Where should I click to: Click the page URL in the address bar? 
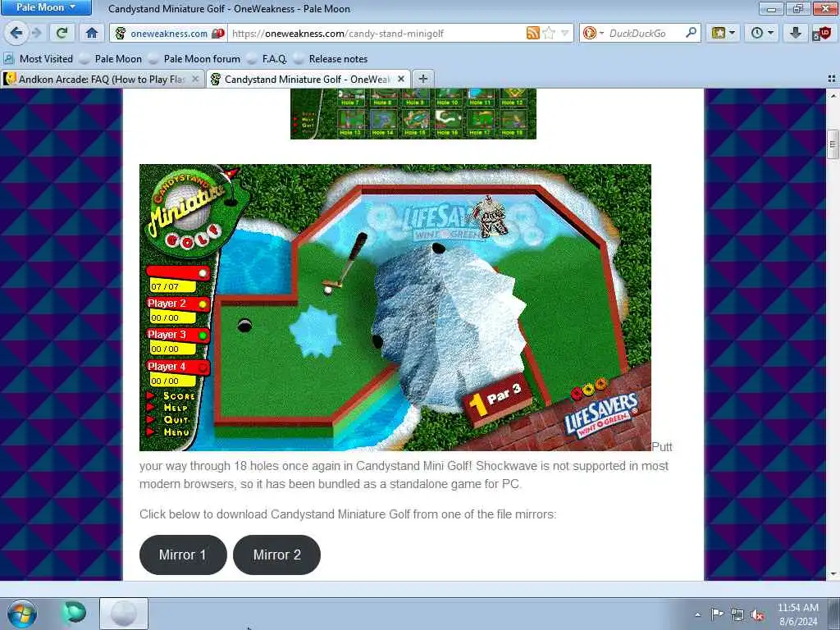pyautogui.click(x=337, y=33)
